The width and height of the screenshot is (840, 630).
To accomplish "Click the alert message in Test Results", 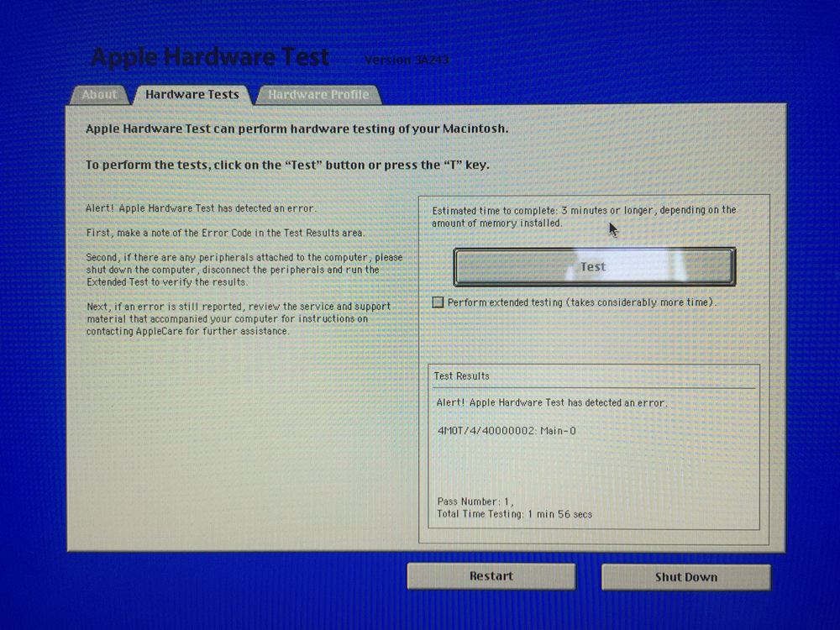I will tap(552, 403).
